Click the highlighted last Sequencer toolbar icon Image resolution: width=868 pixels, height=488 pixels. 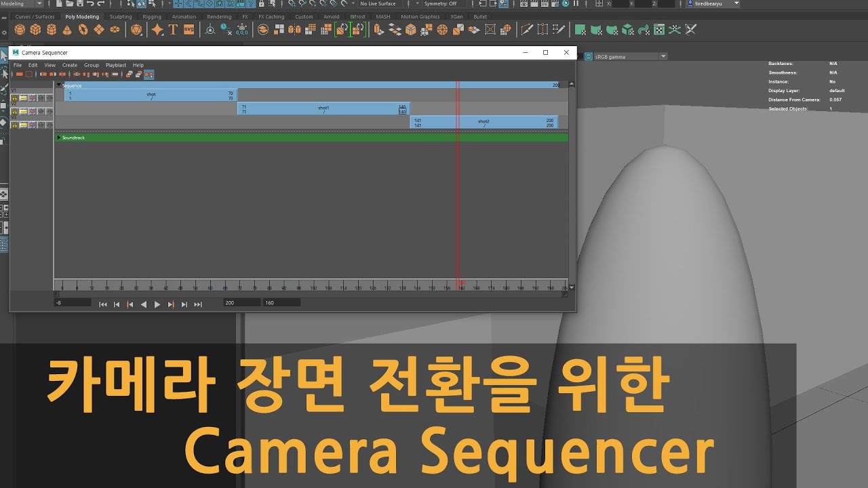149,74
